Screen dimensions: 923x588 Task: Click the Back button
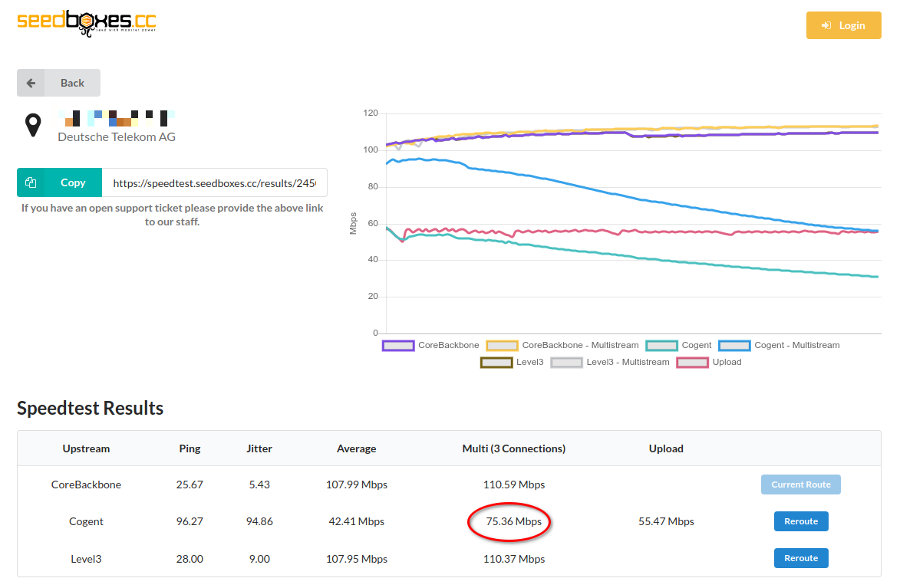point(58,83)
